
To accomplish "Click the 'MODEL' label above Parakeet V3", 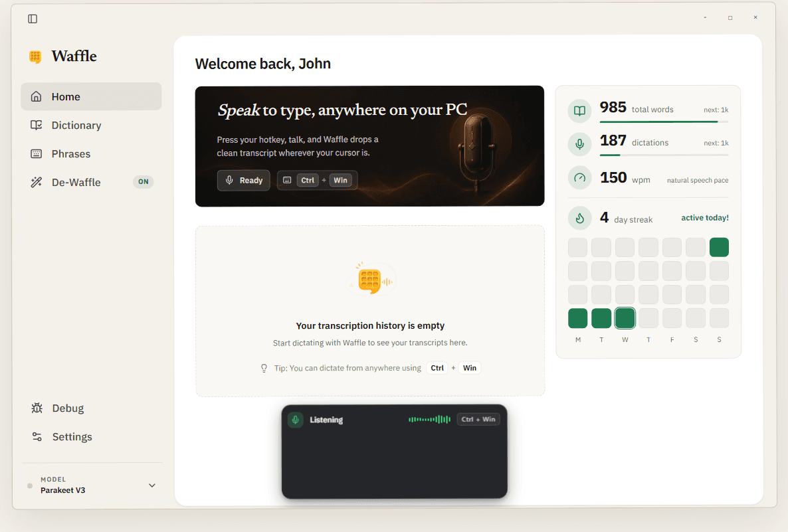I will 53,480.
